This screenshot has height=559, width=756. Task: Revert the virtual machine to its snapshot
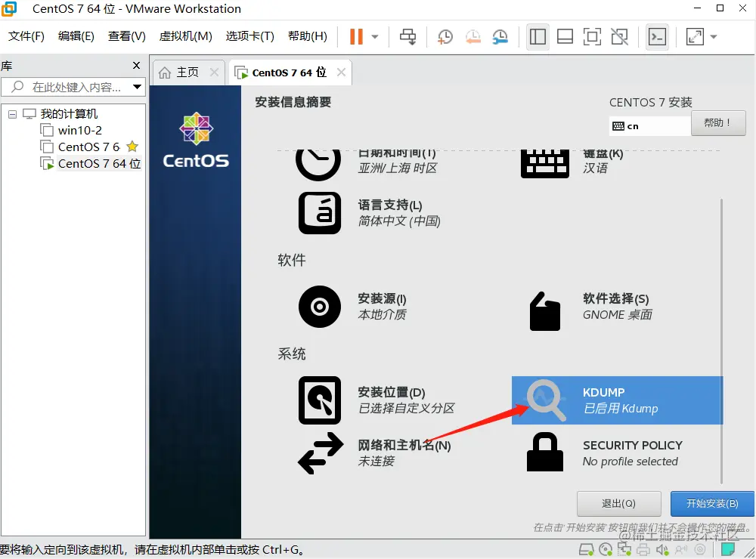click(473, 36)
